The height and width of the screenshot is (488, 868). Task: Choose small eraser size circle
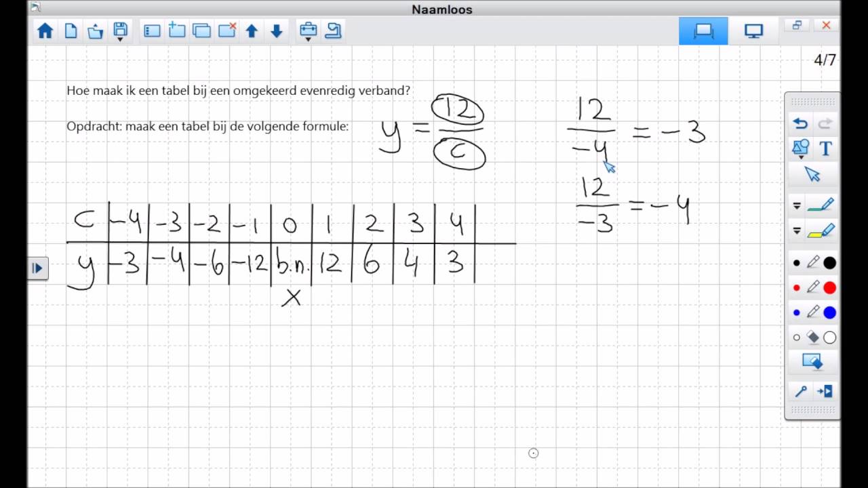coord(796,338)
